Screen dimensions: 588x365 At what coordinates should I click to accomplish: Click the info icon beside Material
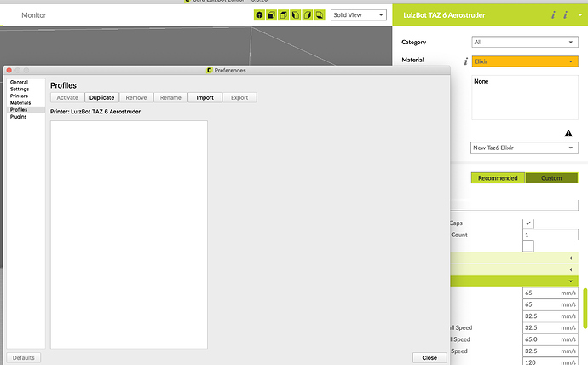click(466, 61)
